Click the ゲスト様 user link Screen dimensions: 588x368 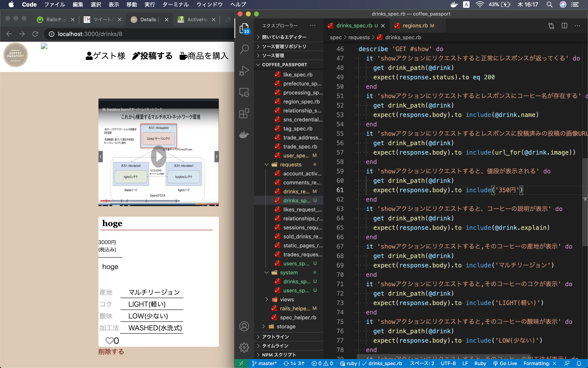click(x=105, y=56)
